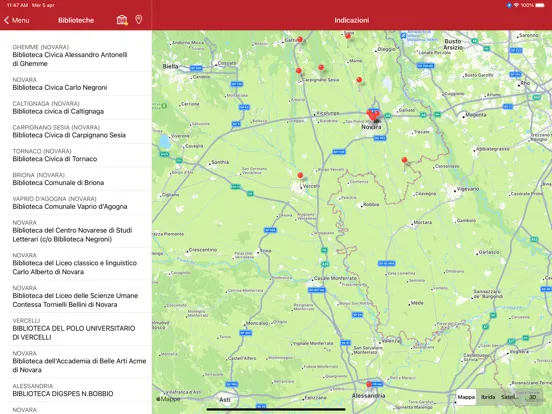552x414 pixels.
Task: Tap the Asti city label on map
Action: coord(225,400)
